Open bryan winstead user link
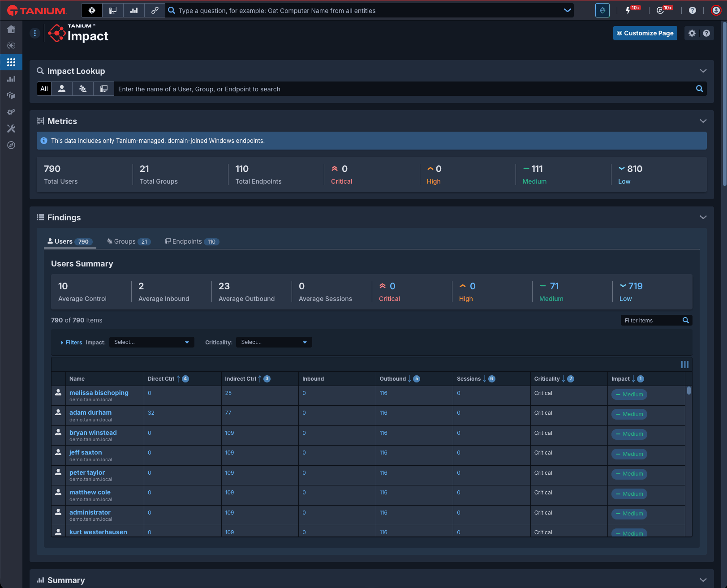This screenshot has height=588, width=727. (93, 433)
